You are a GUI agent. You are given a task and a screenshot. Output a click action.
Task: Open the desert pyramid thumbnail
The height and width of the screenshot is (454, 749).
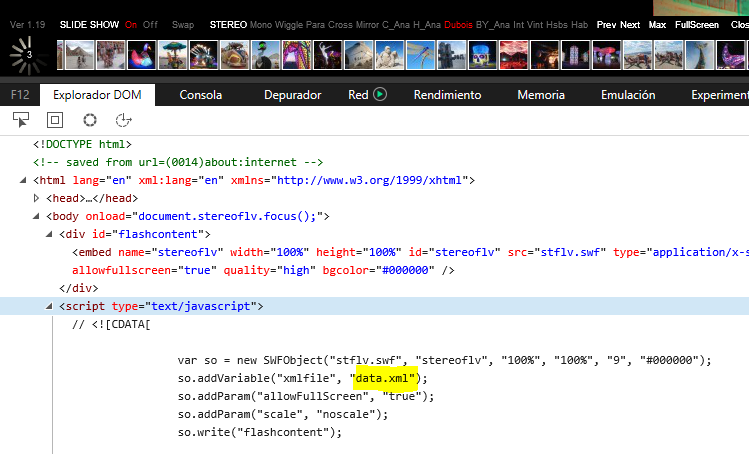click(79, 55)
